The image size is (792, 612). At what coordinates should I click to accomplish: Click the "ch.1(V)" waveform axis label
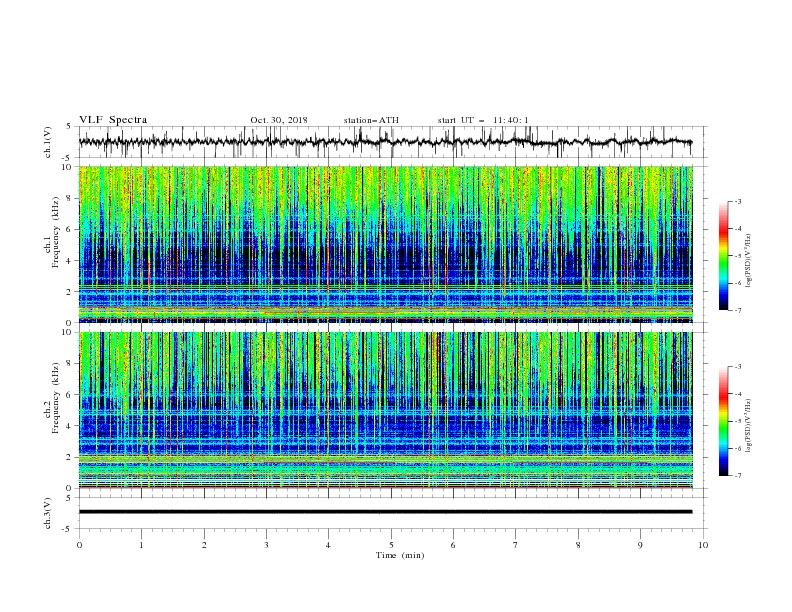pyautogui.click(x=48, y=142)
